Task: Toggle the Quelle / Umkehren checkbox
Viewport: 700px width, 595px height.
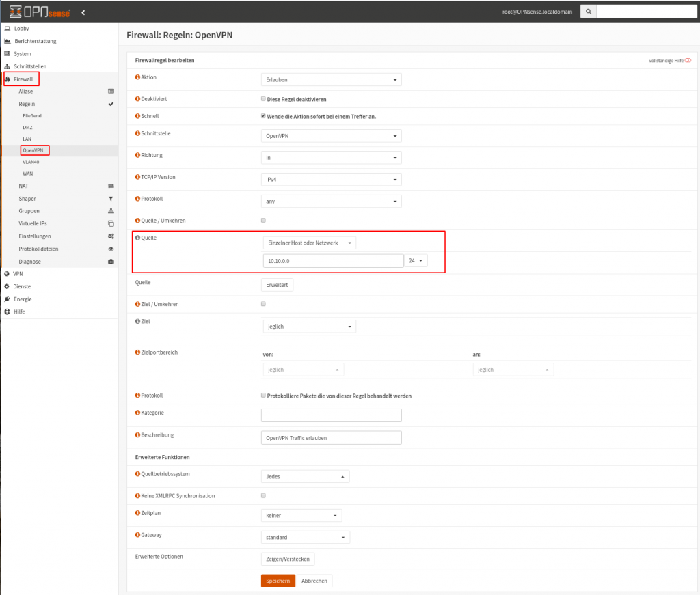Action: (x=263, y=220)
